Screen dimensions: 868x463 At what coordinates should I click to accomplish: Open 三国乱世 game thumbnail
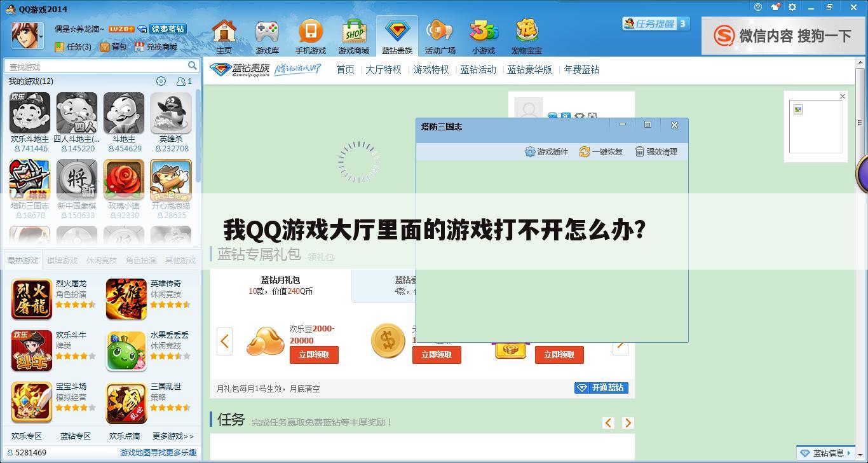[126, 403]
